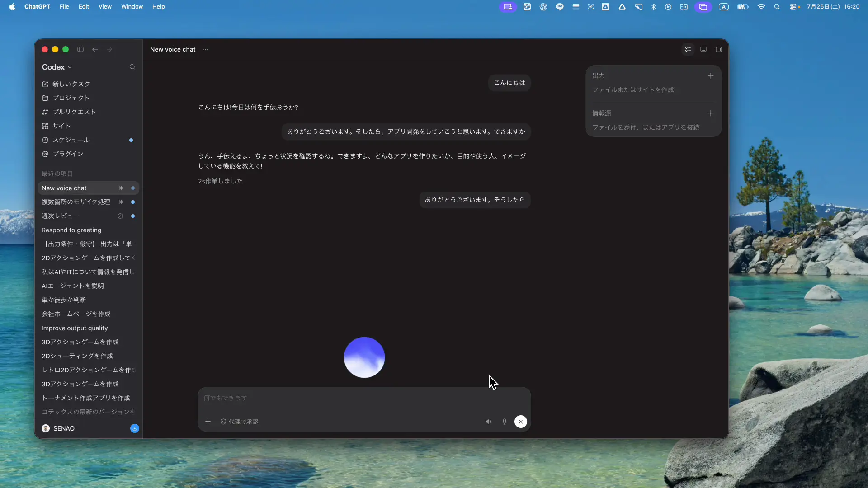The image size is (868, 488).
Task: Start 新しいタスク
Action: point(89,84)
